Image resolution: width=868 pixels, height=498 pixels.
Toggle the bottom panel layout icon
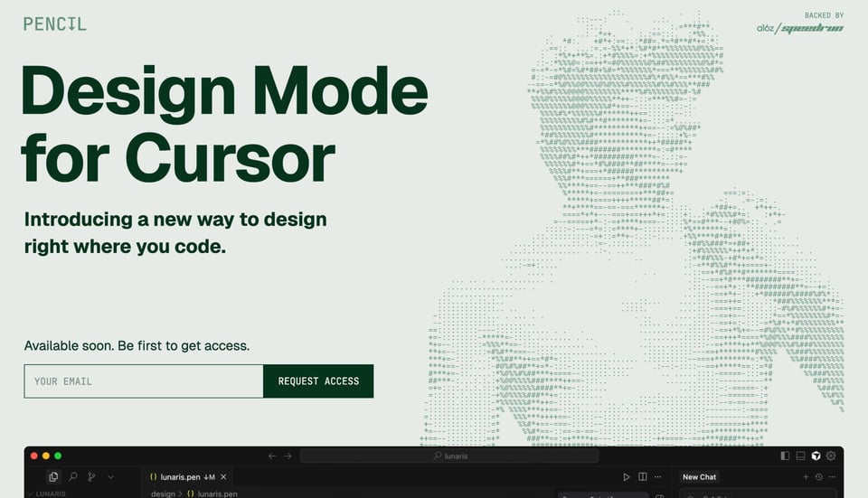point(800,456)
